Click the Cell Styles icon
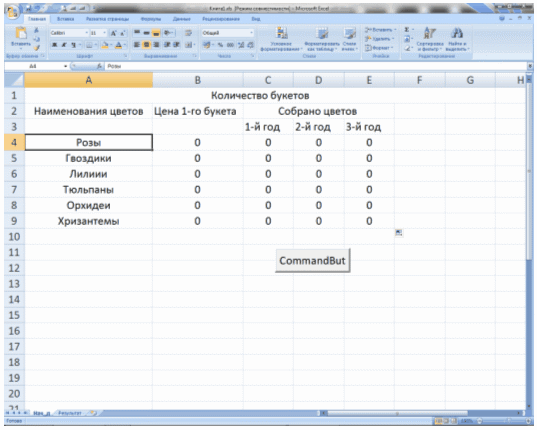This screenshot has height=430, width=537. click(350, 34)
